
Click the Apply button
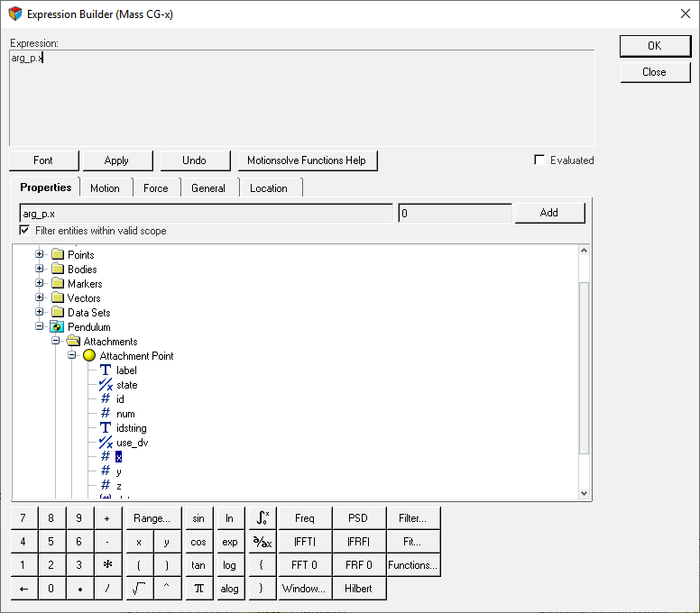pyautogui.click(x=116, y=160)
